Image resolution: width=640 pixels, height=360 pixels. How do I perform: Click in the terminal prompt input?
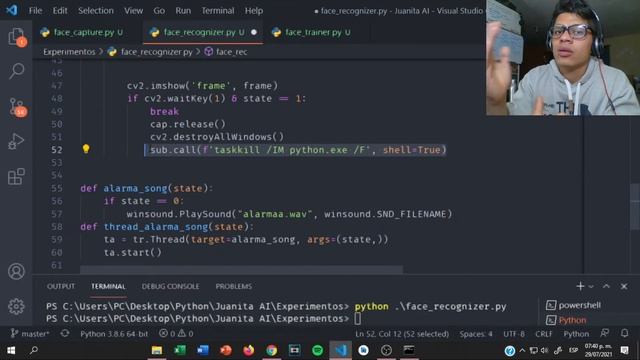358,319
